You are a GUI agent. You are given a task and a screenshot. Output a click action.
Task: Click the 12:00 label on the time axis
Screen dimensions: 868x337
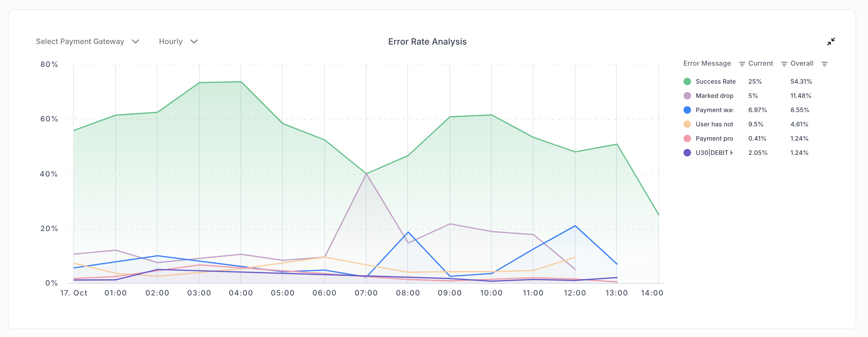pyautogui.click(x=574, y=293)
